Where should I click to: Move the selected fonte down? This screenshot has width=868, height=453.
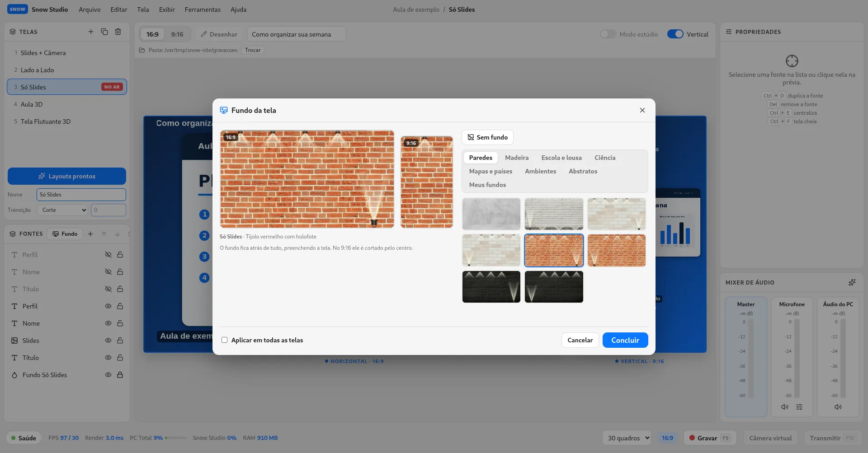[118, 234]
